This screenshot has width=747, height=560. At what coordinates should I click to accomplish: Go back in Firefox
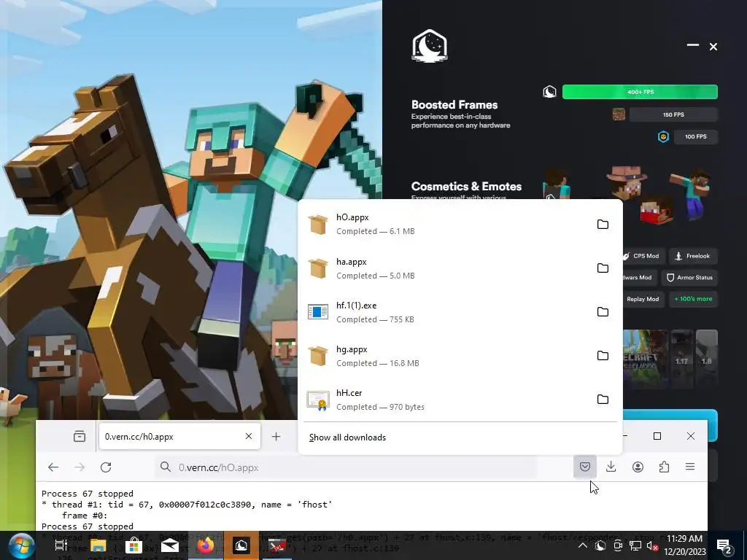click(53, 467)
